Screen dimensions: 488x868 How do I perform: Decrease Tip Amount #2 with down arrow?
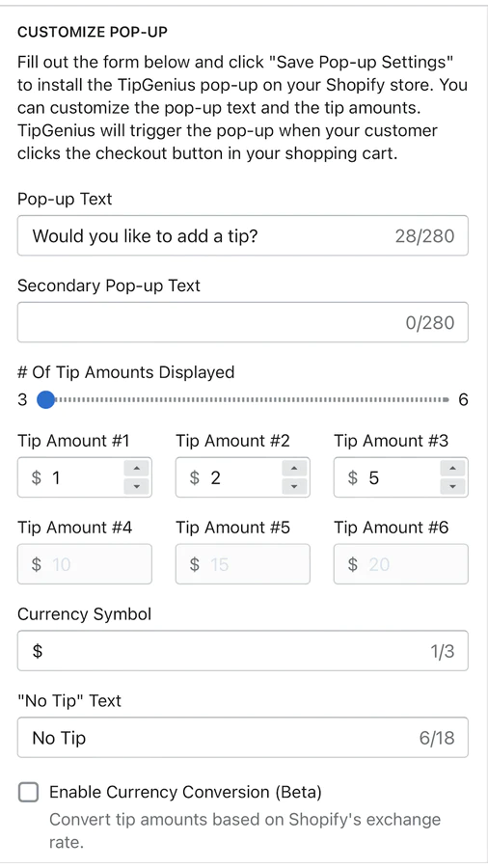pyautogui.click(x=294, y=487)
